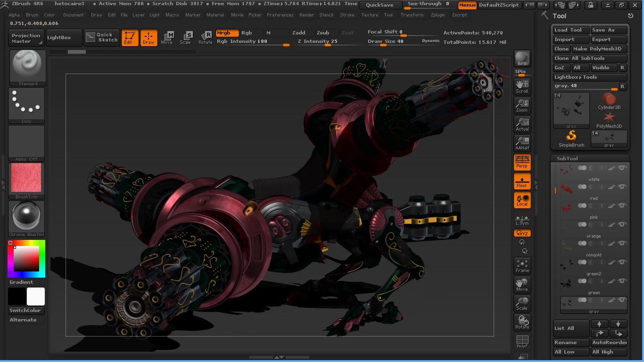644x362 pixels.
Task: Hide the nongold subtool using its eye
Action: pyautogui.click(x=622, y=243)
